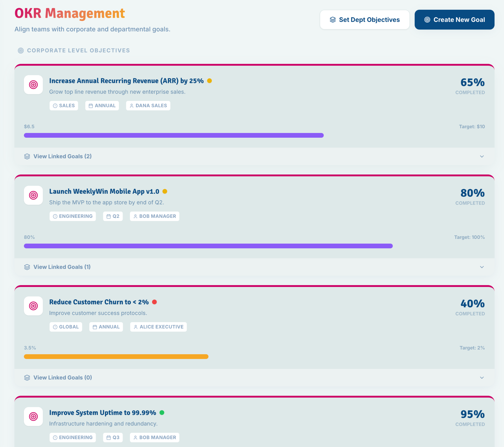Open the Launch WeeklyWin Mobile App v1.0 title
This screenshot has width=504, height=447.
click(x=104, y=191)
